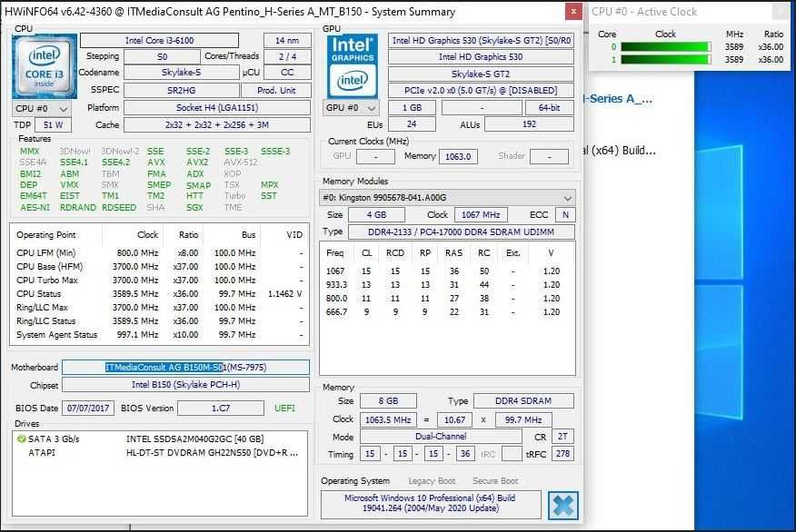This screenshot has width=796, height=532.
Task: Click the CR 2T value field
Action: click(x=562, y=437)
